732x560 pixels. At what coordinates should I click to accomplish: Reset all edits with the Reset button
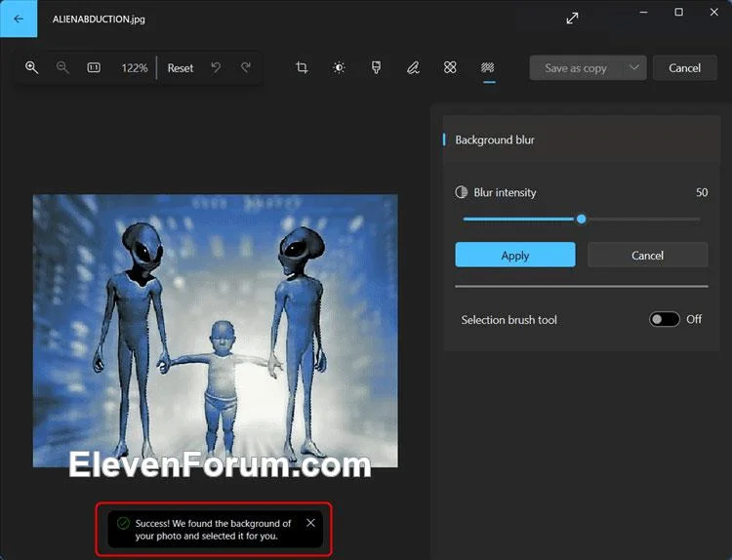(x=181, y=68)
